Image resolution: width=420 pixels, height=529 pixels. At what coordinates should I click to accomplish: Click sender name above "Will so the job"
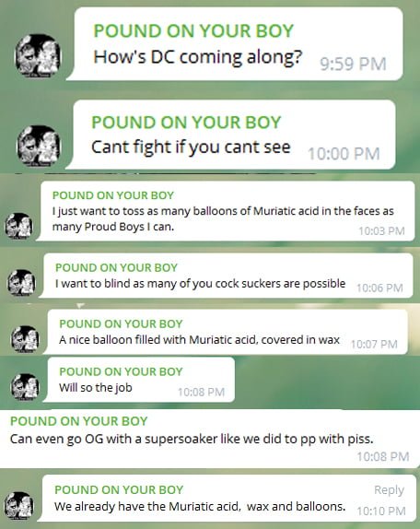pos(121,371)
